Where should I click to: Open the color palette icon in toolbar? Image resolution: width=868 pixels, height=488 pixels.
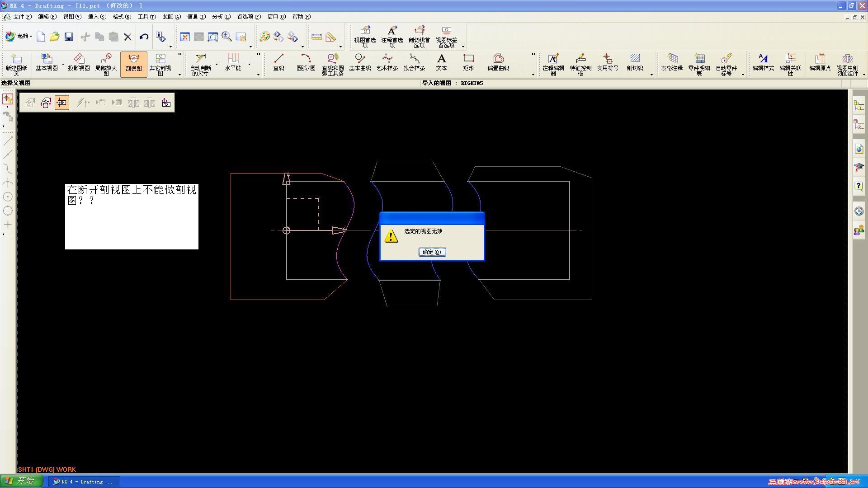pyautogui.click(x=265, y=37)
